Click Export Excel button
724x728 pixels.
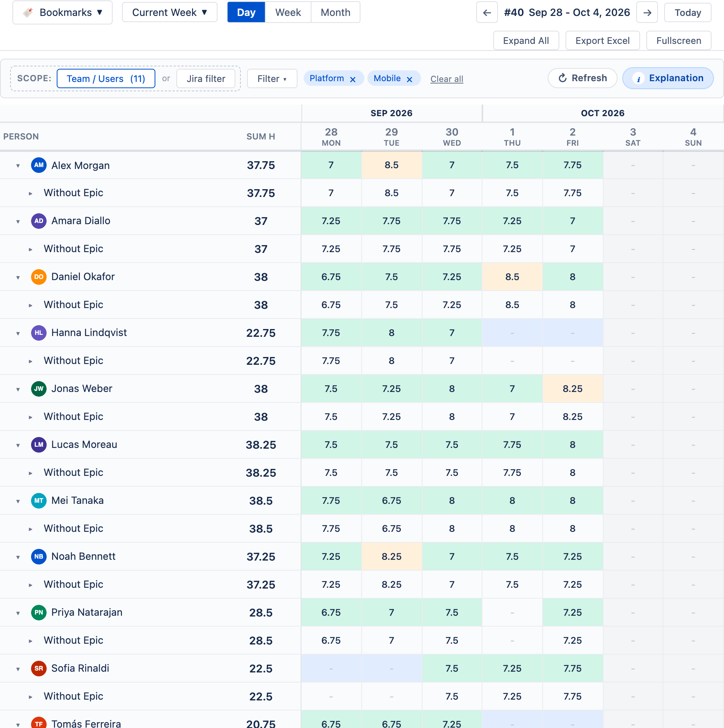point(602,41)
